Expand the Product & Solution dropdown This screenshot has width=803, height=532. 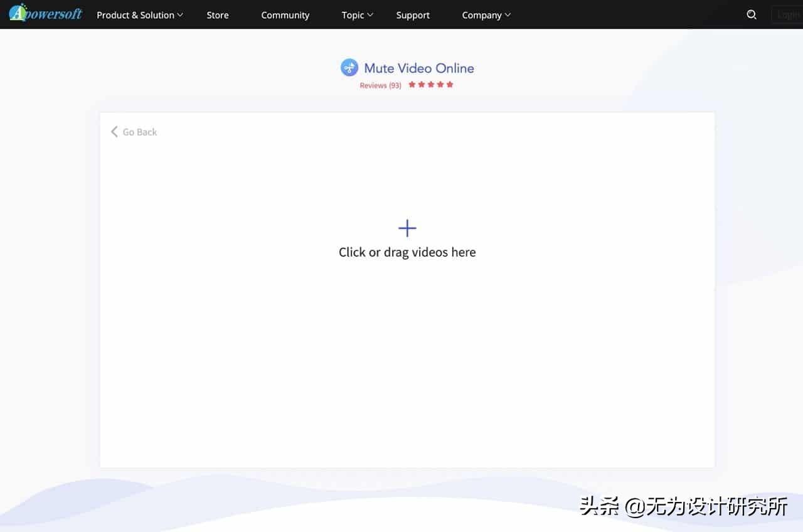coord(140,15)
